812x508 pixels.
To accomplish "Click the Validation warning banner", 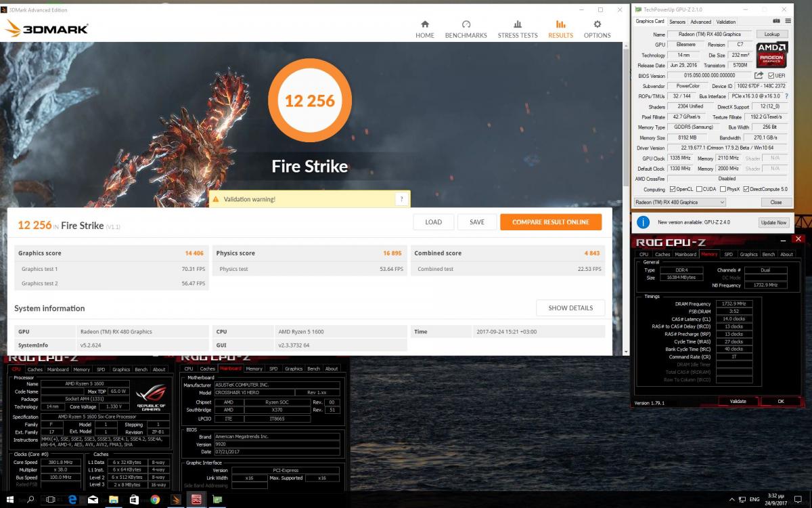I will (309, 199).
